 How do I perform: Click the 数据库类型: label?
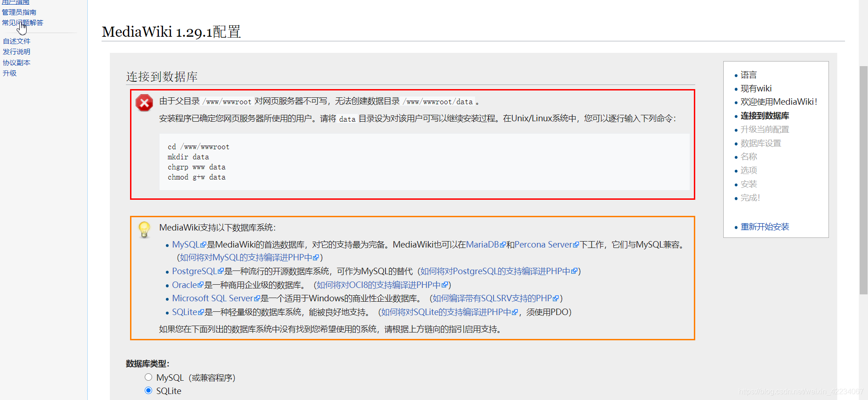[148, 364]
